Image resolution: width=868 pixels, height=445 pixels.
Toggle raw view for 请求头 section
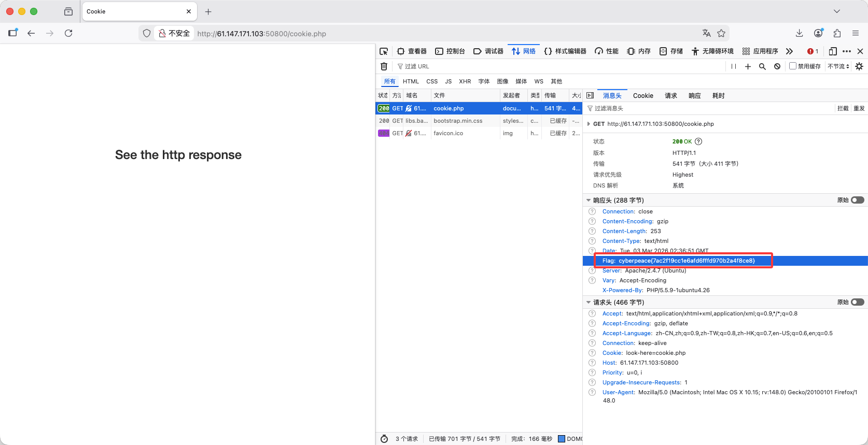[x=857, y=302]
